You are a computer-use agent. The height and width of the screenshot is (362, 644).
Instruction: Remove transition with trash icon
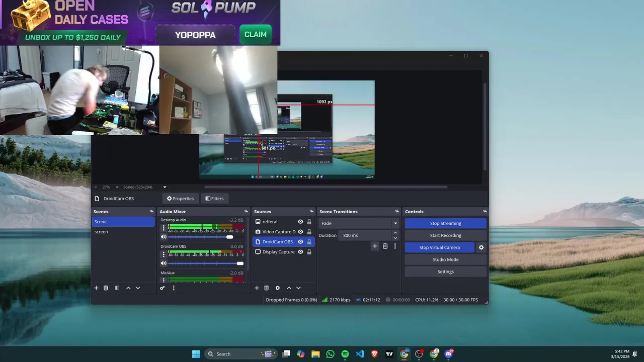click(385, 246)
